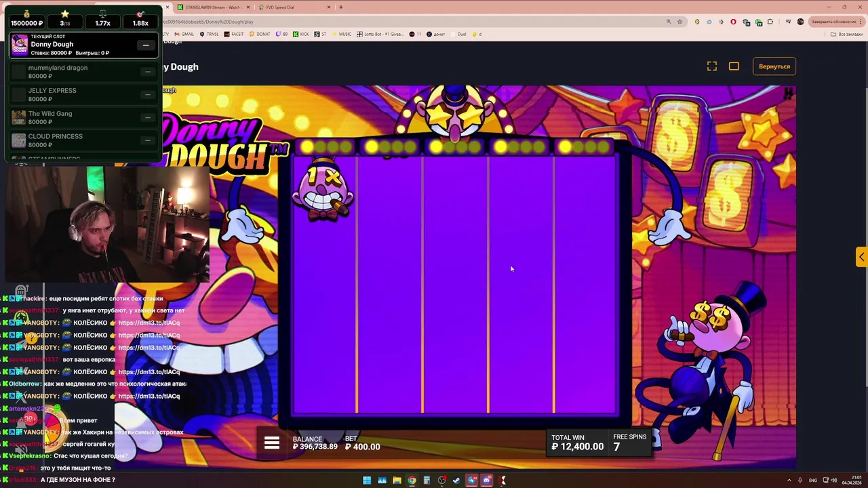
Task: Collapse The Wild Gang row with minus button
Action: tap(147, 117)
